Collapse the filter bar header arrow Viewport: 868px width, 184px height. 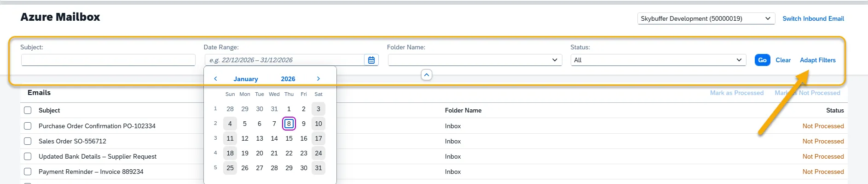[427, 75]
